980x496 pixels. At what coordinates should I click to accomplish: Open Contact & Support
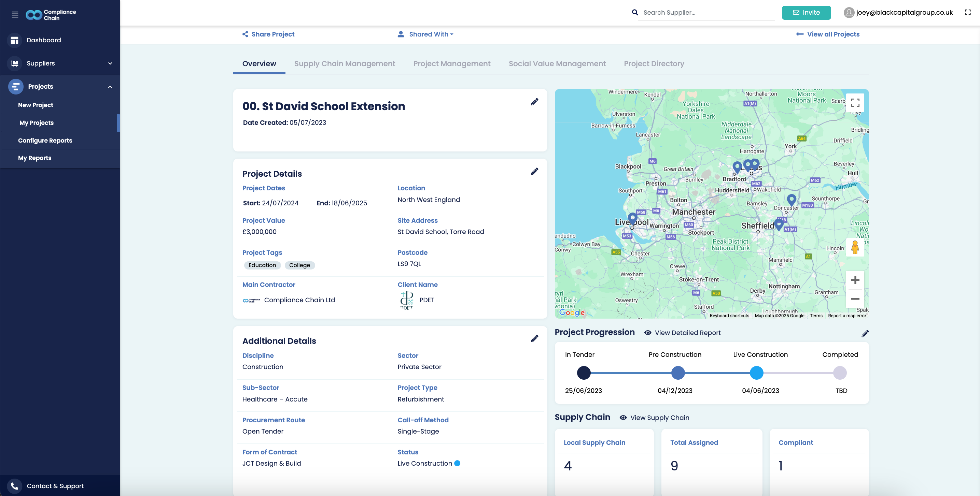[x=55, y=486]
